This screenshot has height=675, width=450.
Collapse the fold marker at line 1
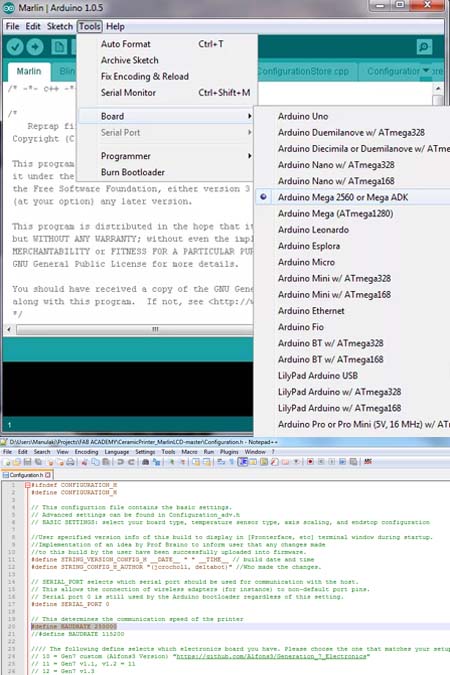[x=28, y=485]
